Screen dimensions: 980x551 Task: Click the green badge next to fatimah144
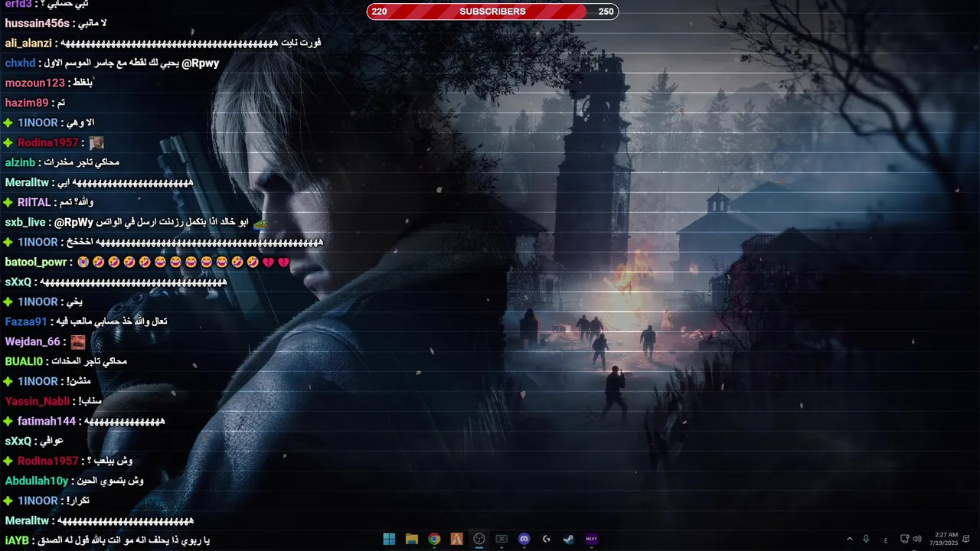point(8,422)
